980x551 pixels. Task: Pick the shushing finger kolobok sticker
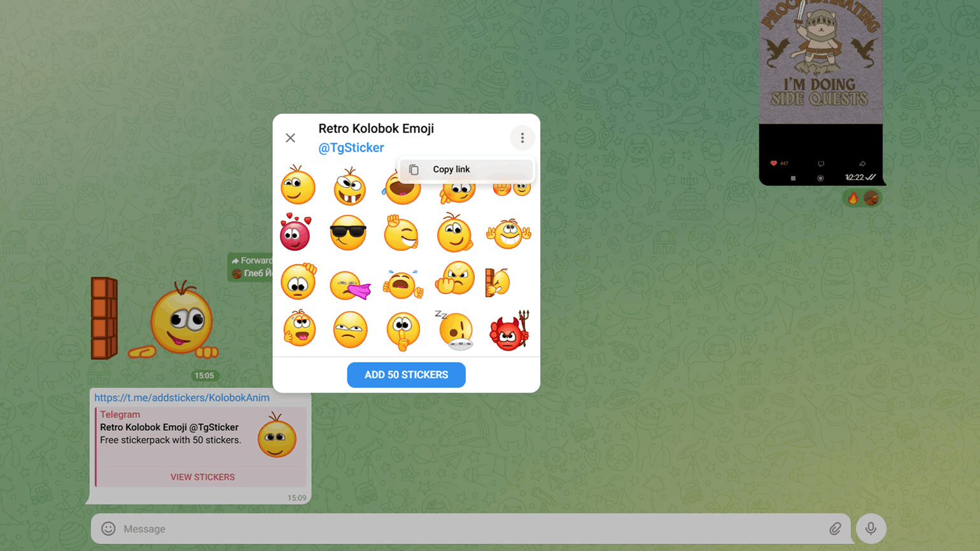coord(403,331)
